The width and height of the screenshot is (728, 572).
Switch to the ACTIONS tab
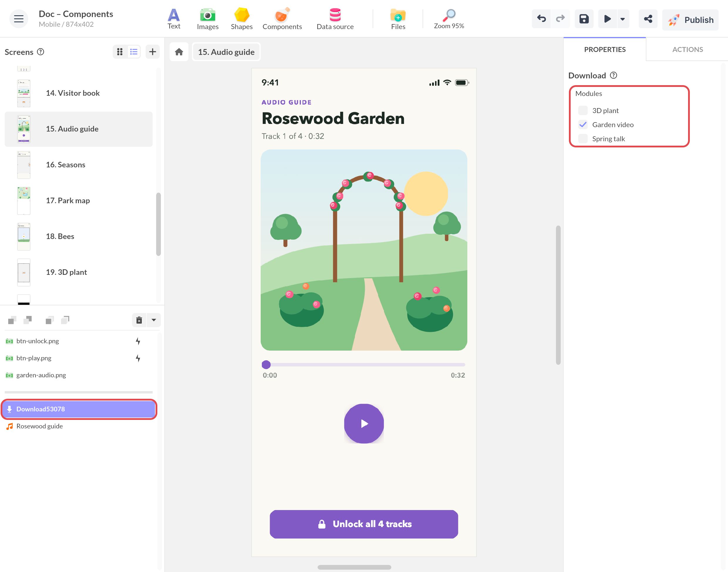coord(687,49)
